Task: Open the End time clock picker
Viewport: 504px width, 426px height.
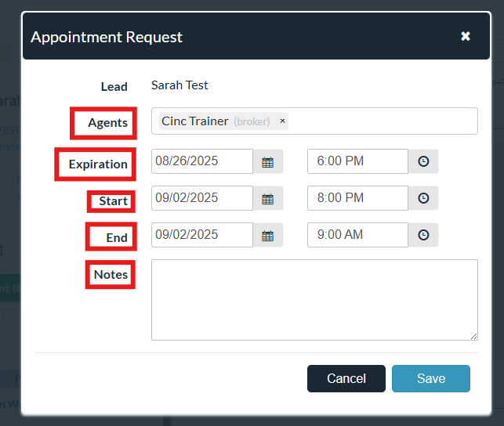Action: pos(423,235)
